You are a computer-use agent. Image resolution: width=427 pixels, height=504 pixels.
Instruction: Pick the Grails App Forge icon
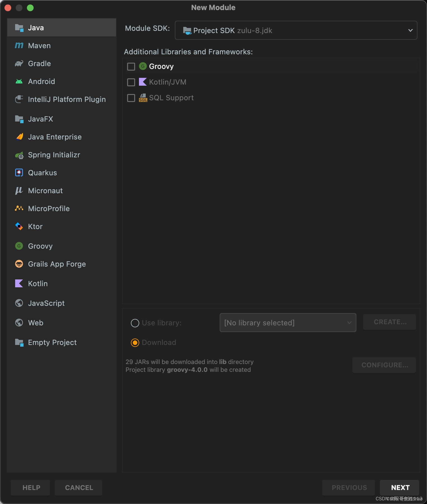(19, 264)
